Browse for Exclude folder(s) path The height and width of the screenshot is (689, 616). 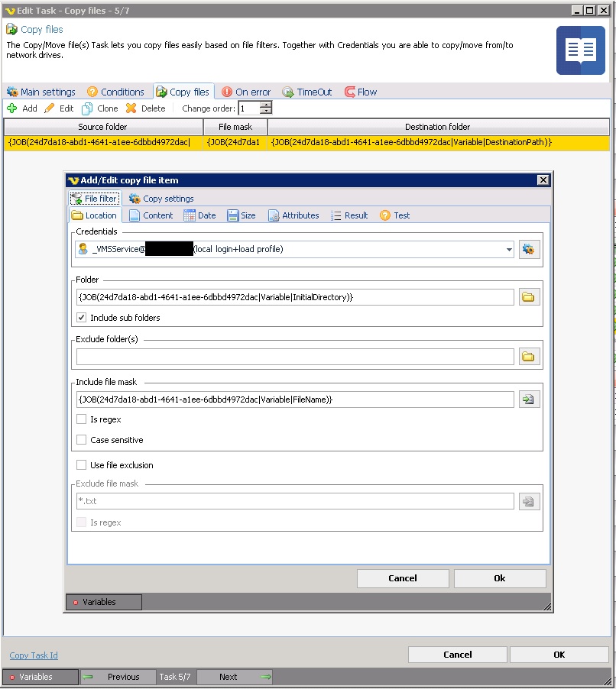click(x=530, y=357)
